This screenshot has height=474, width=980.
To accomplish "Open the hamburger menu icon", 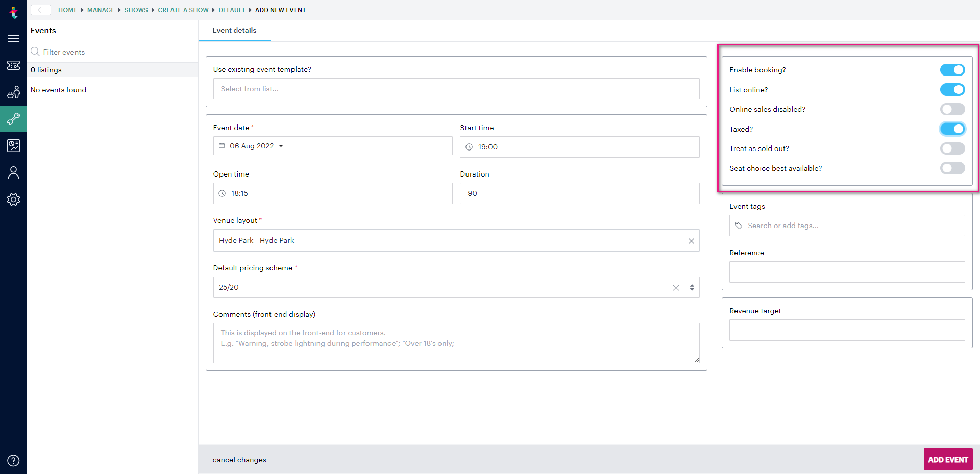I will pos(14,39).
